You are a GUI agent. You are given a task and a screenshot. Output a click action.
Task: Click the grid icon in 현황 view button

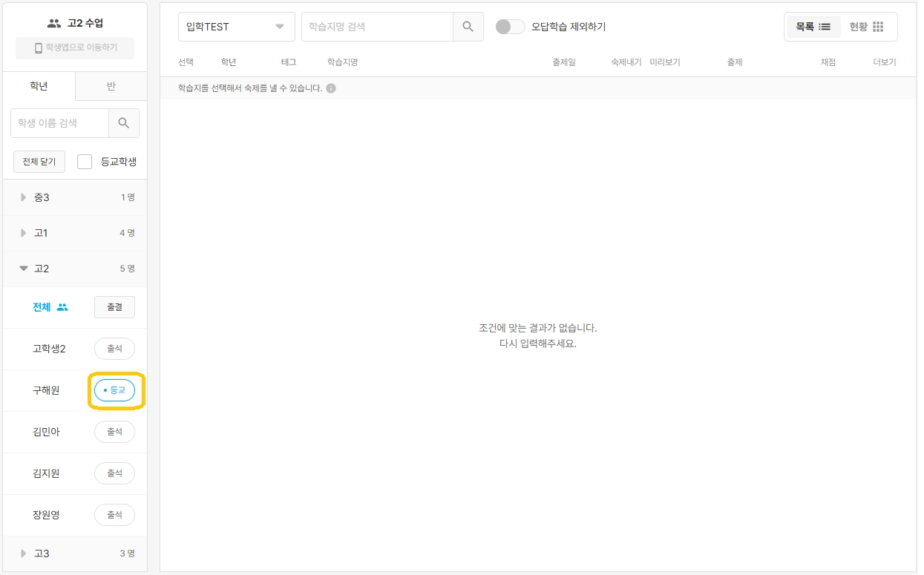pos(878,27)
